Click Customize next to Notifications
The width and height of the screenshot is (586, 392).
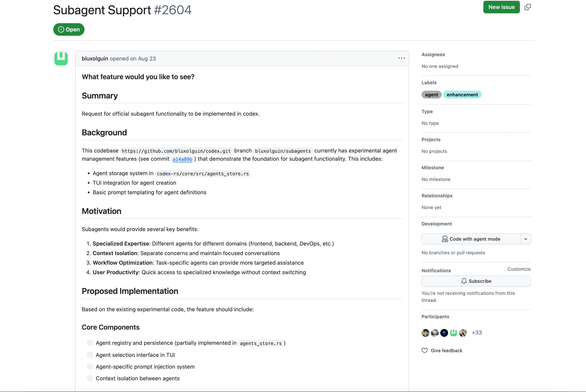519,269
